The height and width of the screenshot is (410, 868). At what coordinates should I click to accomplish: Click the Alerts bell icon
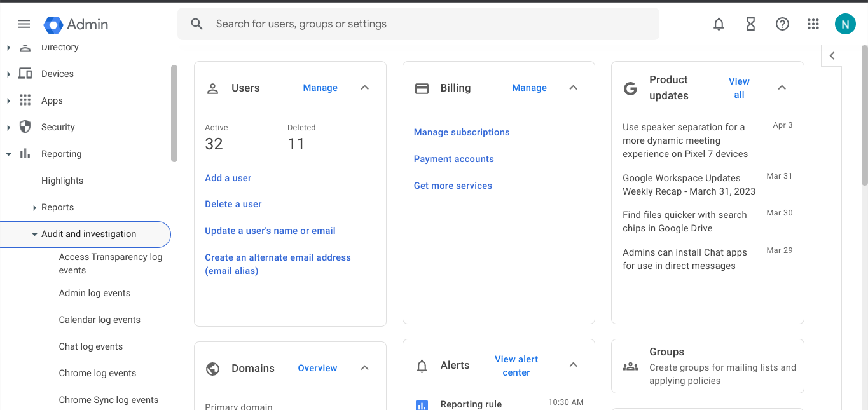pyautogui.click(x=422, y=366)
